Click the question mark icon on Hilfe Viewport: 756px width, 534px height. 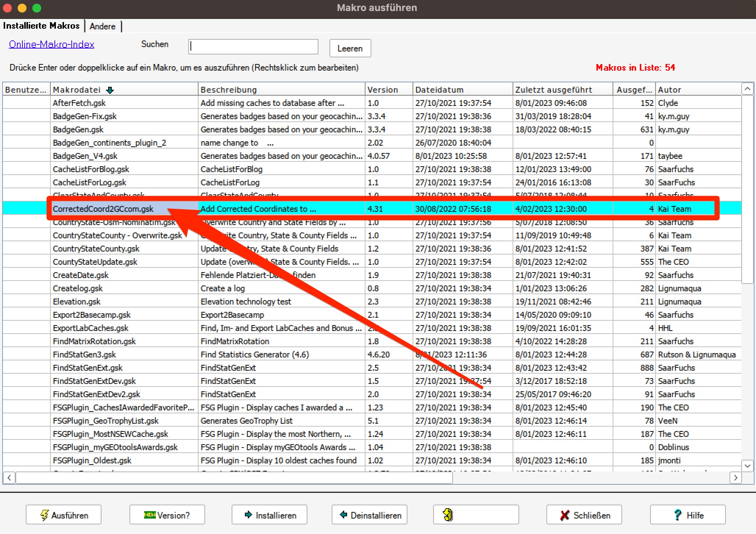coord(678,515)
